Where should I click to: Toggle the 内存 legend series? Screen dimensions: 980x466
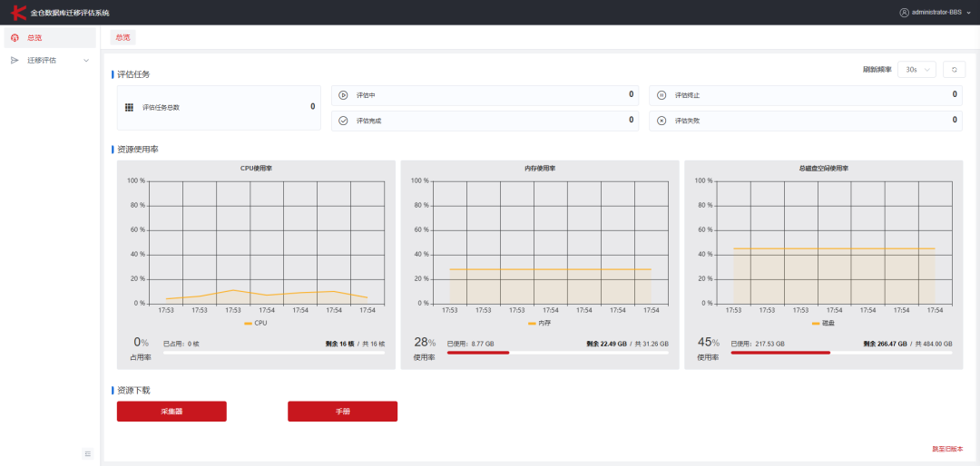tap(539, 324)
